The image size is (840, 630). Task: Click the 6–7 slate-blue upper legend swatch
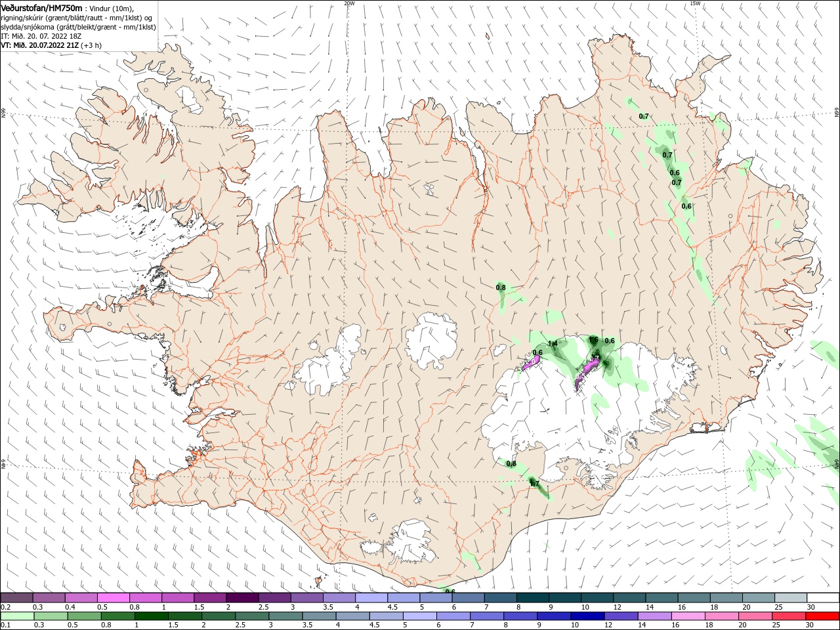point(469,597)
